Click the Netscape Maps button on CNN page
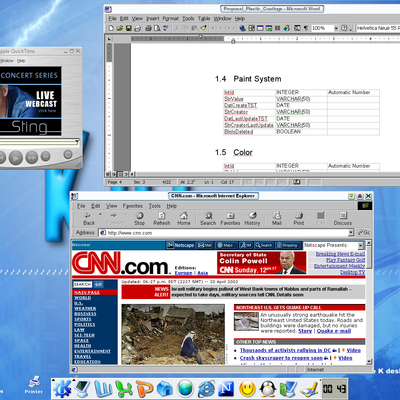 226,245
